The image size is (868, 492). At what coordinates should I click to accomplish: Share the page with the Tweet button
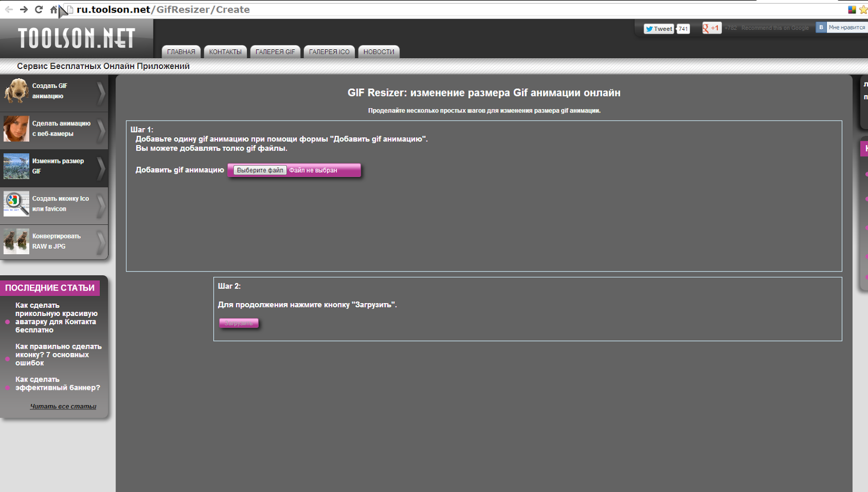point(659,29)
